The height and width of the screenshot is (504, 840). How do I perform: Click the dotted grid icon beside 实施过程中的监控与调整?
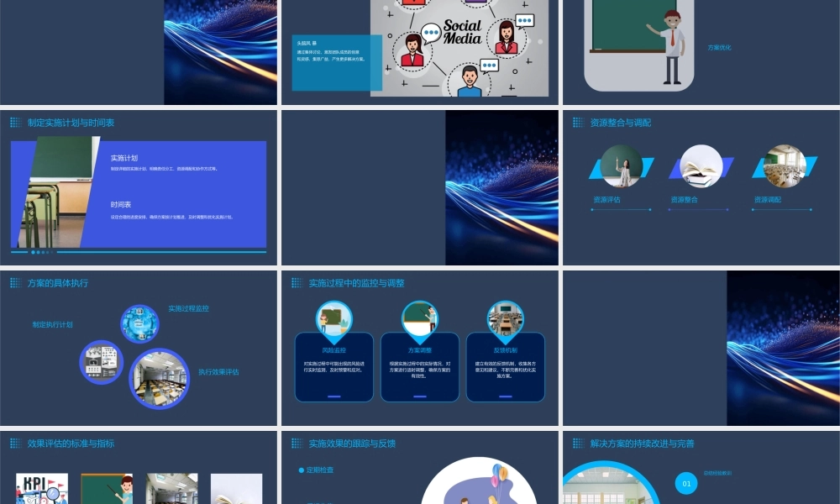(x=297, y=283)
